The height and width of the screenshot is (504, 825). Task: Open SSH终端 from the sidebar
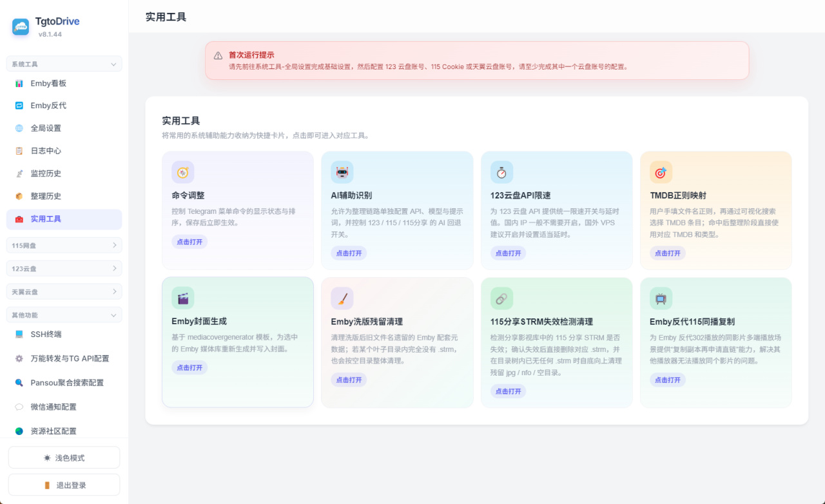pyautogui.click(x=64, y=334)
